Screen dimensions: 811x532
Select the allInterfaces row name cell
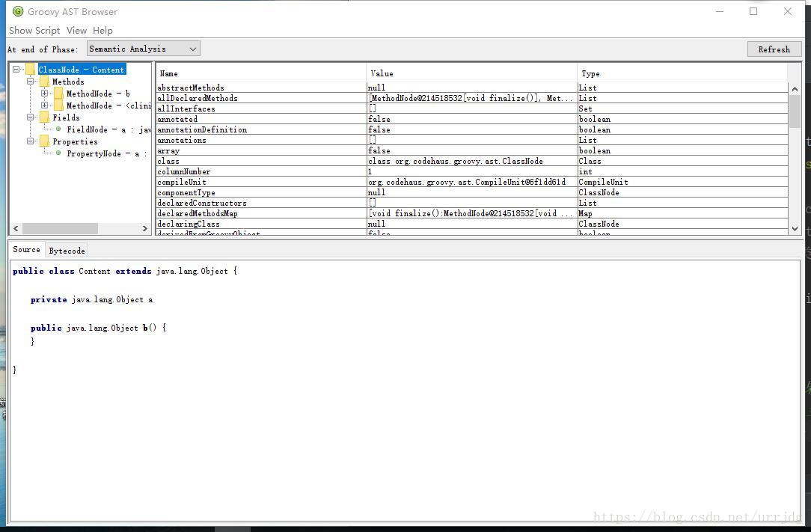(261, 108)
